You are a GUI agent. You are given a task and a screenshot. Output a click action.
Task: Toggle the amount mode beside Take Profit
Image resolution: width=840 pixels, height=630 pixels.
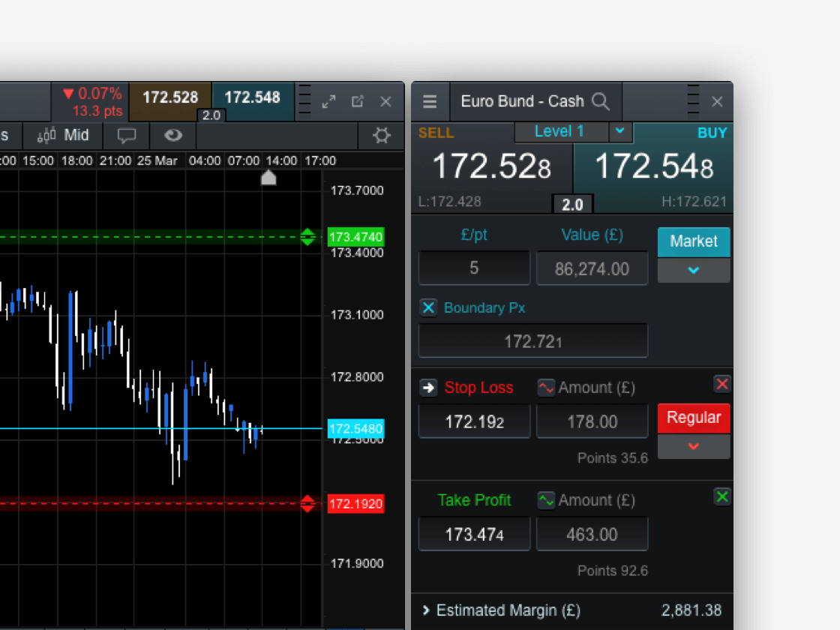pos(545,499)
